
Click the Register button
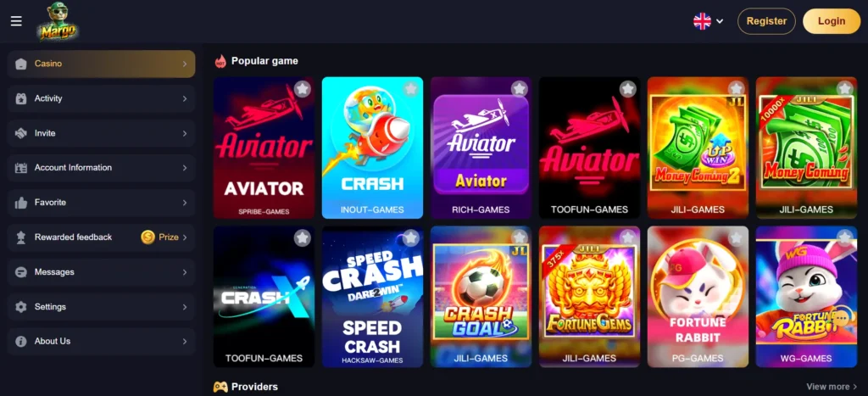(766, 21)
